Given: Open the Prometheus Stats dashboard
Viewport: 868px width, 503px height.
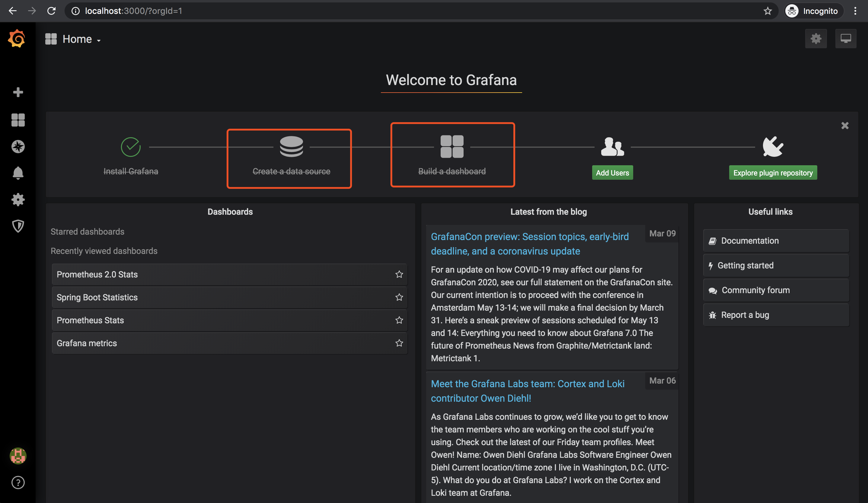Looking at the screenshot, I should [x=229, y=320].
